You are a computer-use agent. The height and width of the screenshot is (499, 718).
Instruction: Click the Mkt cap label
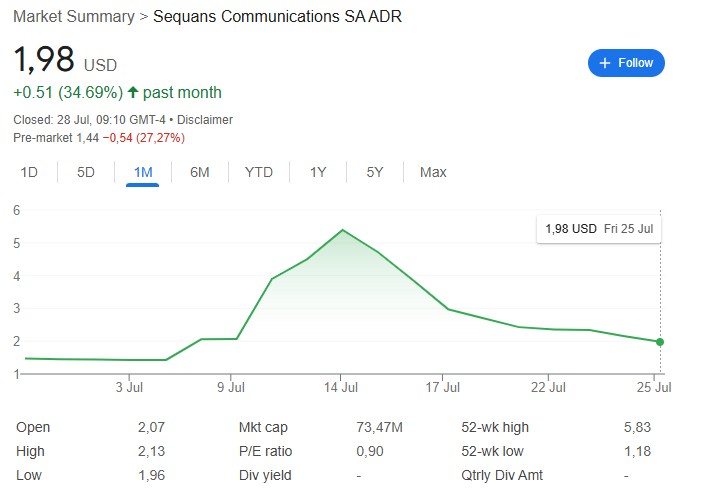pos(263,427)
